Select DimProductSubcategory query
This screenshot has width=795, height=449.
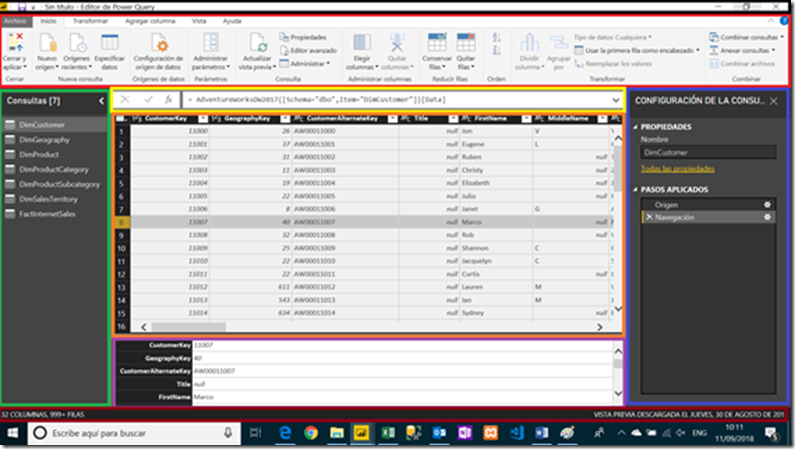[61, 184]
